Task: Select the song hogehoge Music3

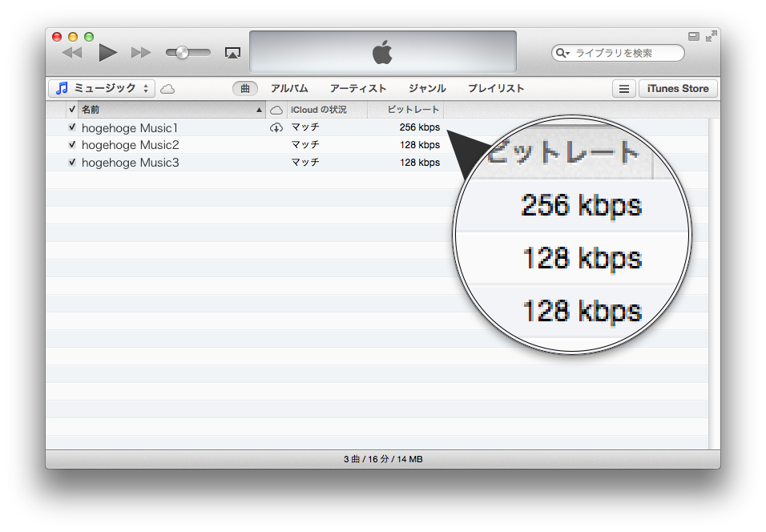Action: 131,163
